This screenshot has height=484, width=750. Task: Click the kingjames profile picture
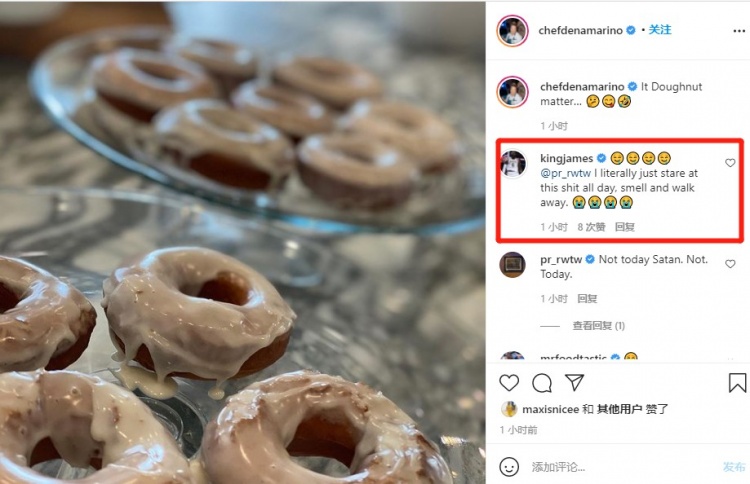[512, 164]
